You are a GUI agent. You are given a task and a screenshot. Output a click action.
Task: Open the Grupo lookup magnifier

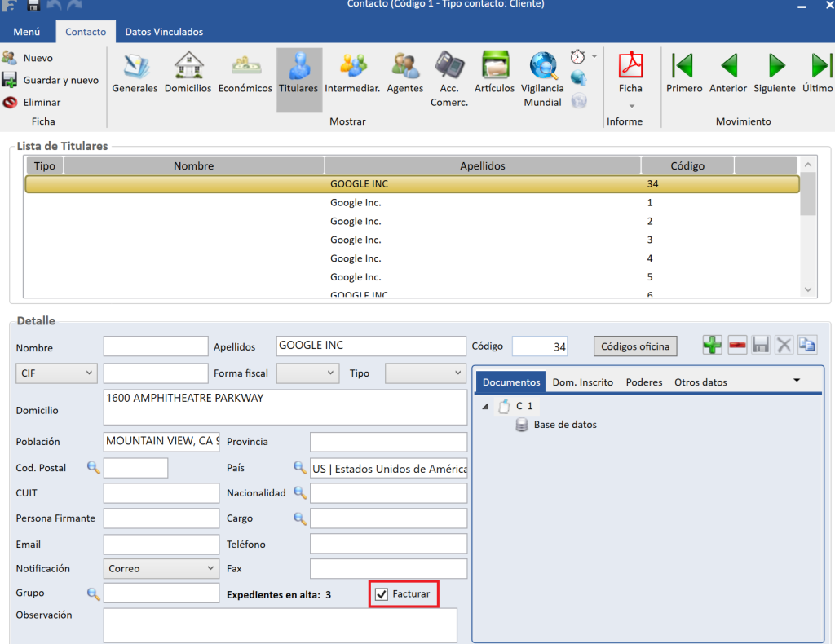pos(93,593)
